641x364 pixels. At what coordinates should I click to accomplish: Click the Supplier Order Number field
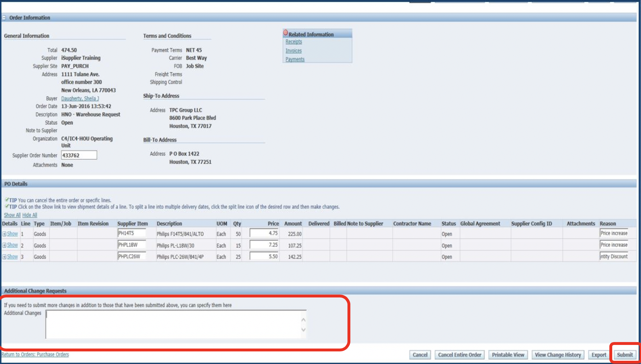point(79,155)
